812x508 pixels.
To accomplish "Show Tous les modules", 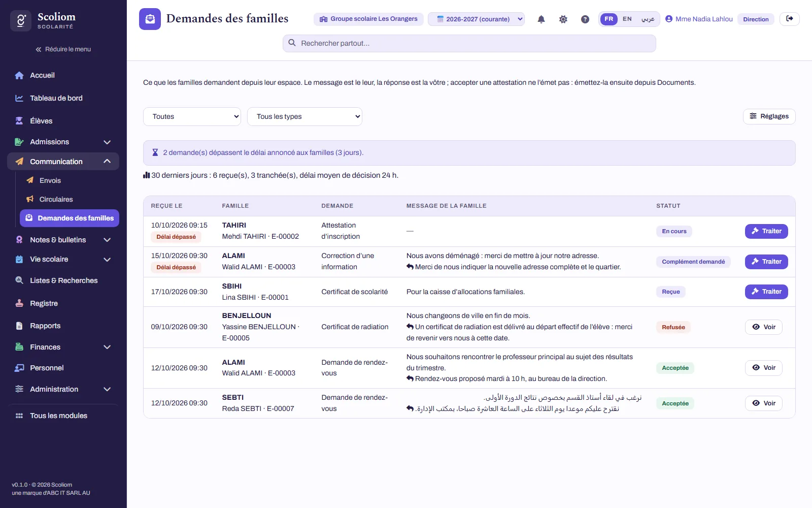I will [x=63, y=416].
